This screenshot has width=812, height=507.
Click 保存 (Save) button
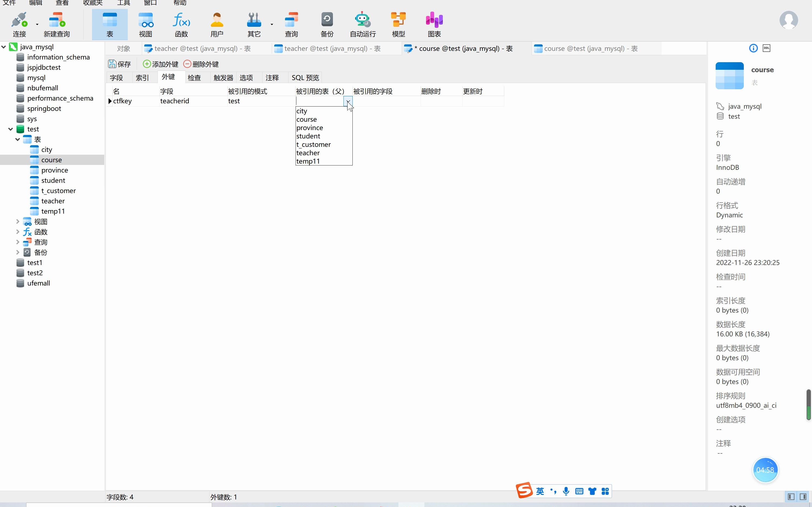coord(120,64)
